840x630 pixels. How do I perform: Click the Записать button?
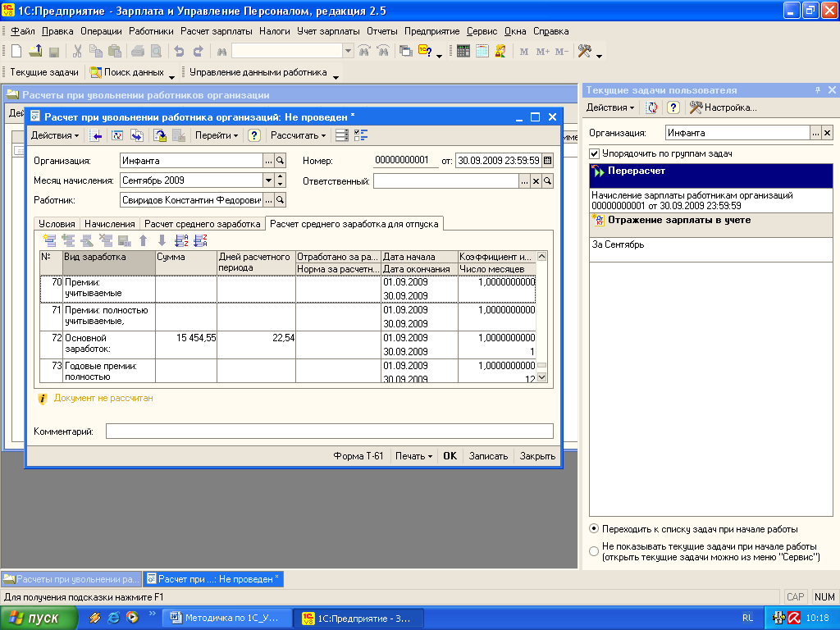click(488, 456)
